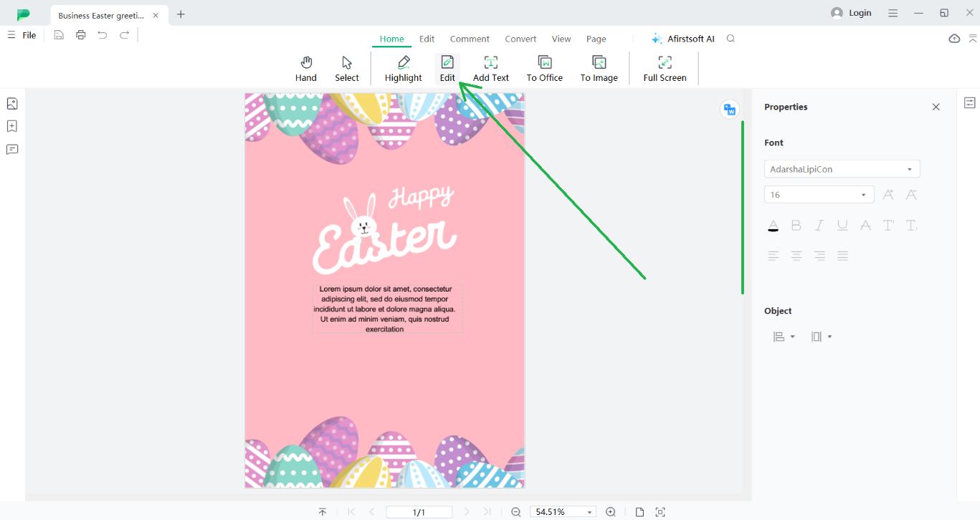980x520 pixels.
Task: Click the Edit tool in the toolbar
Action: point(447,69)
